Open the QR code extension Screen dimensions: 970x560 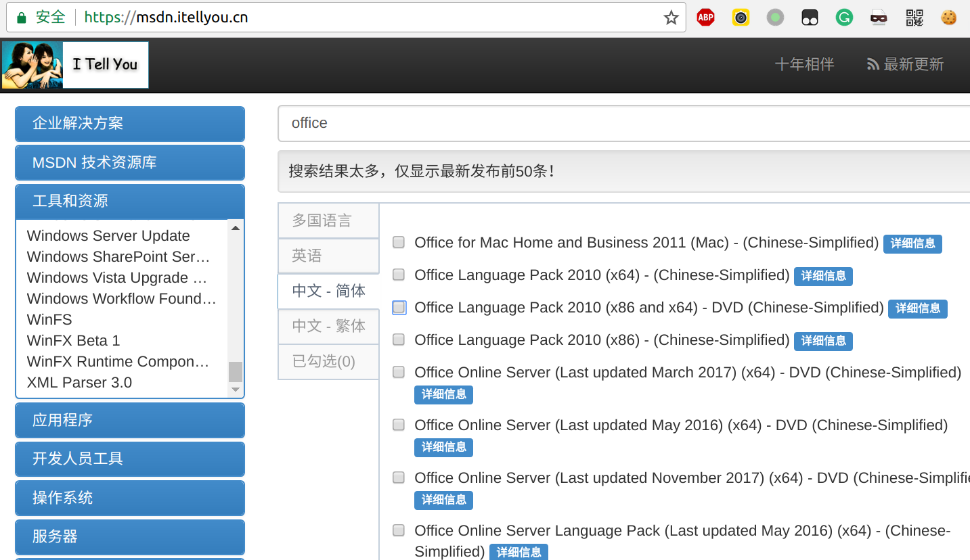pos(914,18)
